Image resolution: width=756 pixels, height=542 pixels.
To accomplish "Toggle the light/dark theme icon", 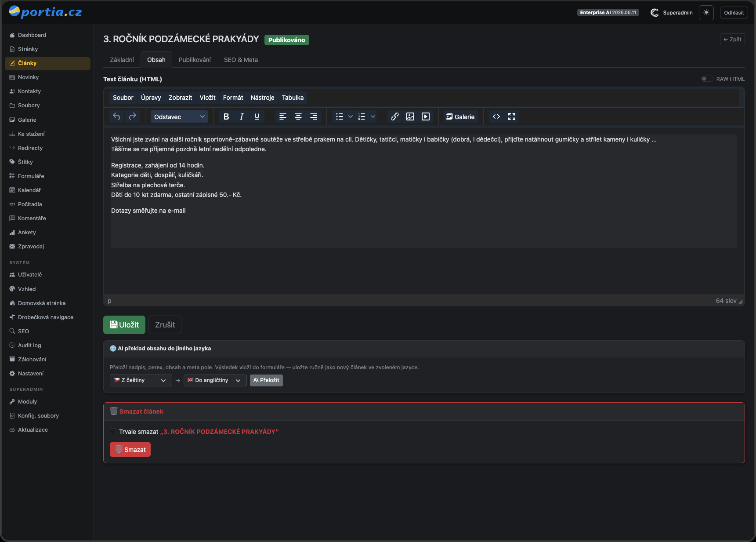I will [x=706, y=12].
